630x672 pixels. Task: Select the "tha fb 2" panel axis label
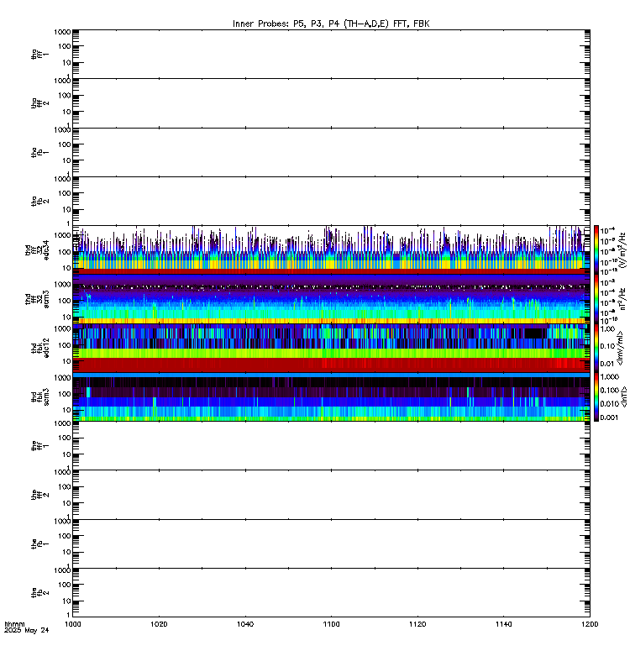pyautogui.click(x=39, y=201)
